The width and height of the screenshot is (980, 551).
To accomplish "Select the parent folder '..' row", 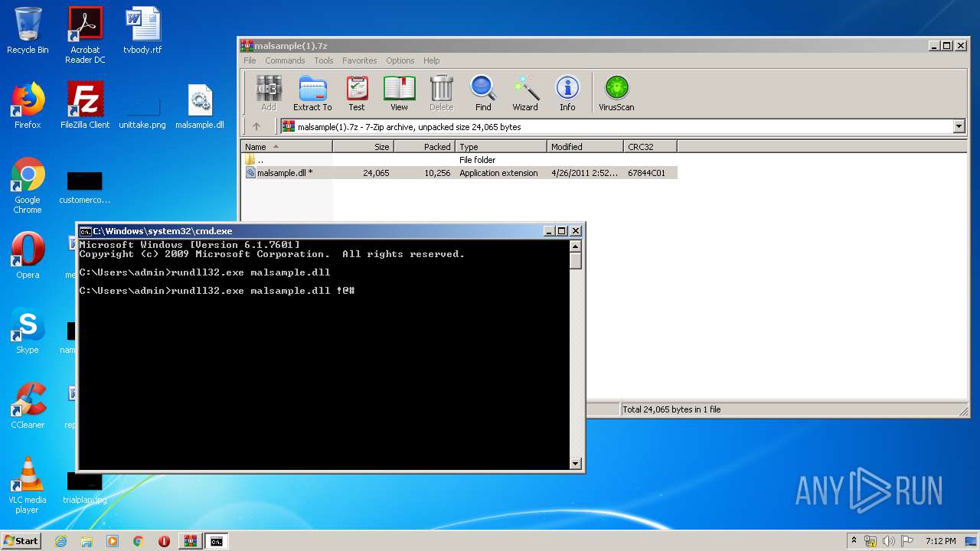I will (459, 160).
